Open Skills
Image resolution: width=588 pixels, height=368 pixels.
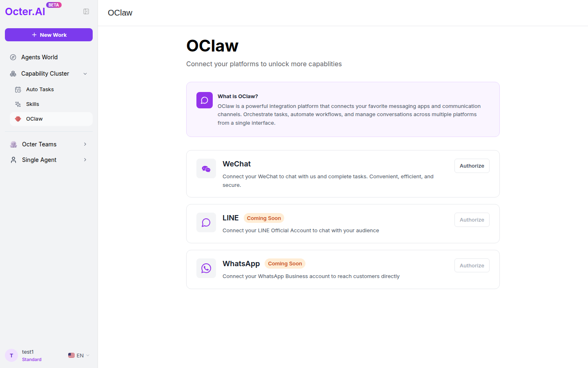pyautogui.click(x=51, y=104)
